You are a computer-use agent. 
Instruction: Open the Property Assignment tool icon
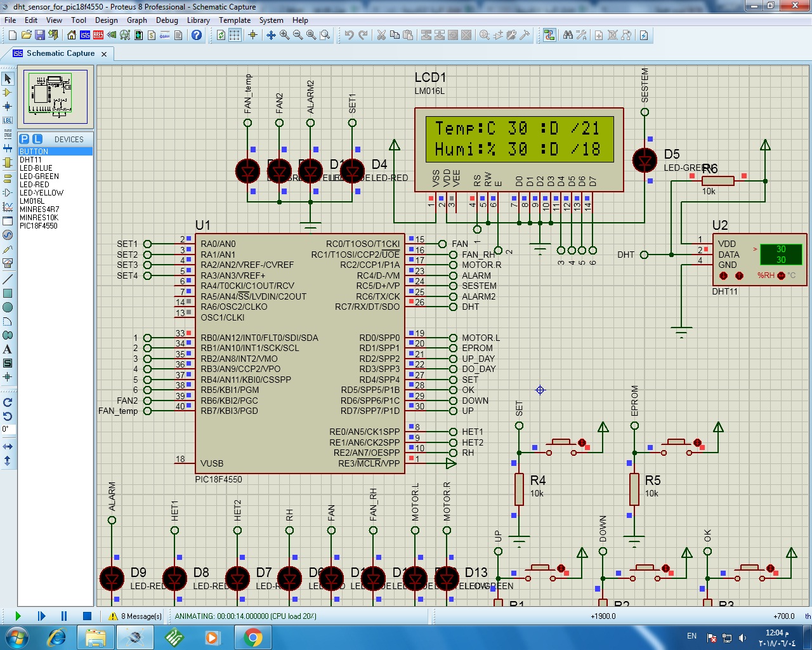pyautogui.click(x=581, y=36)
